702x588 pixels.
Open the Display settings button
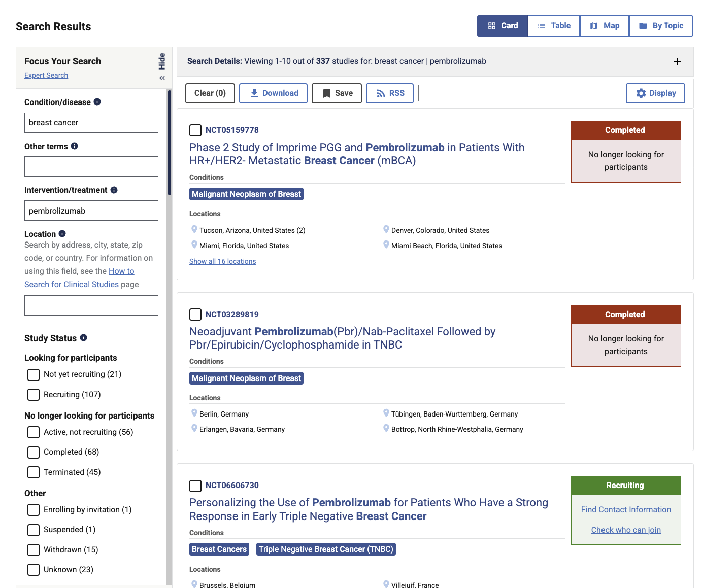(x=655, y=93)
